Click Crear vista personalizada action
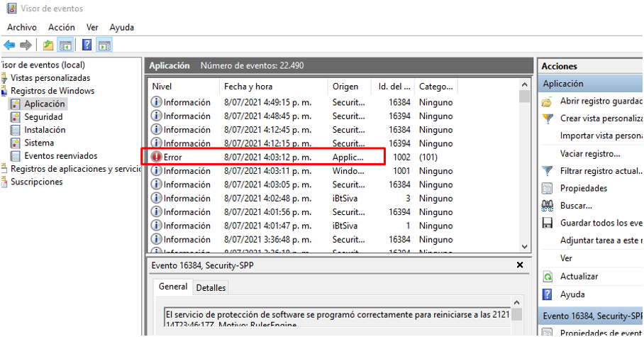 [x=601, y=118]
